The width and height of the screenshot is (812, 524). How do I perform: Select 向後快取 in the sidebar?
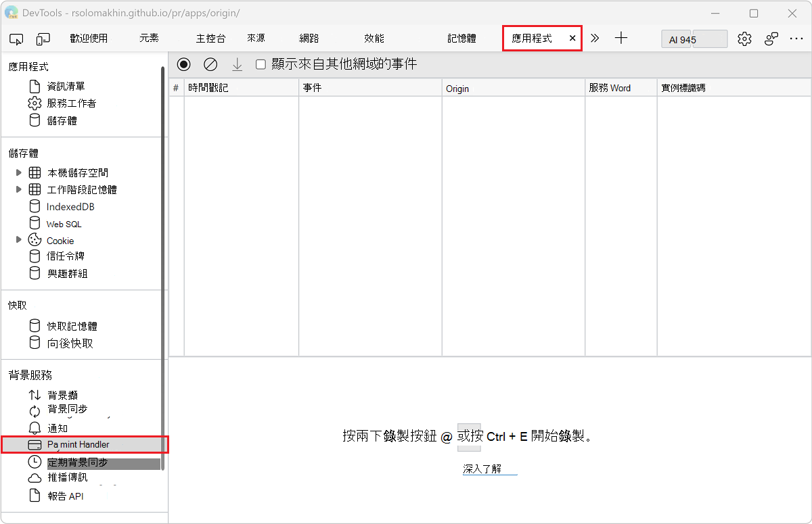coord(70,343)
